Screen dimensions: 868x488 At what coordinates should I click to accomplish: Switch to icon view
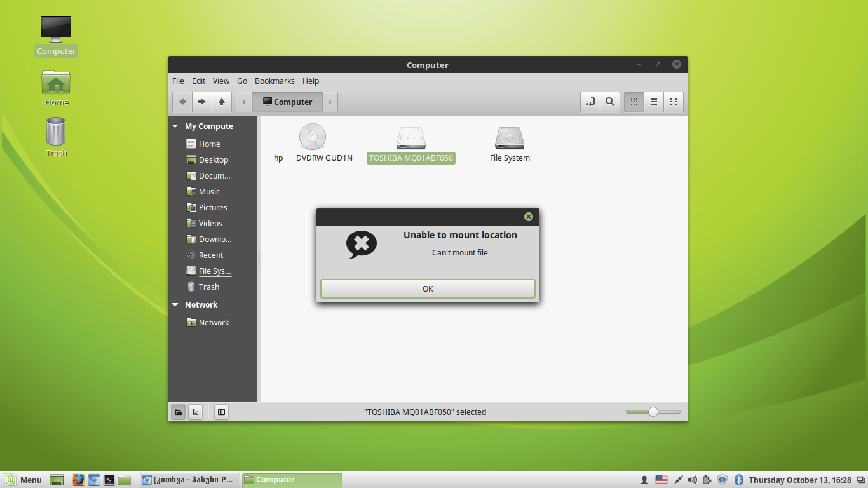634,102
